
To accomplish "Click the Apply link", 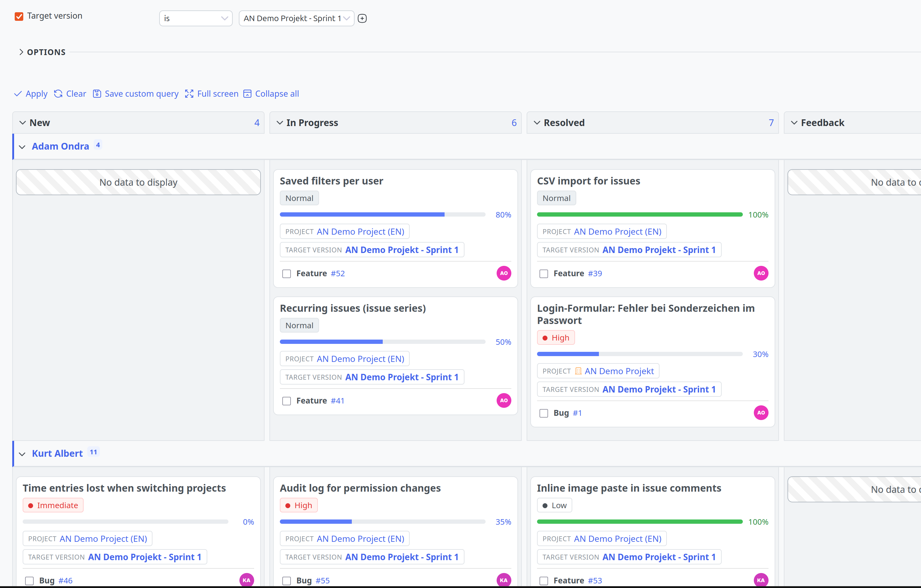I will [x=36, y=94].
